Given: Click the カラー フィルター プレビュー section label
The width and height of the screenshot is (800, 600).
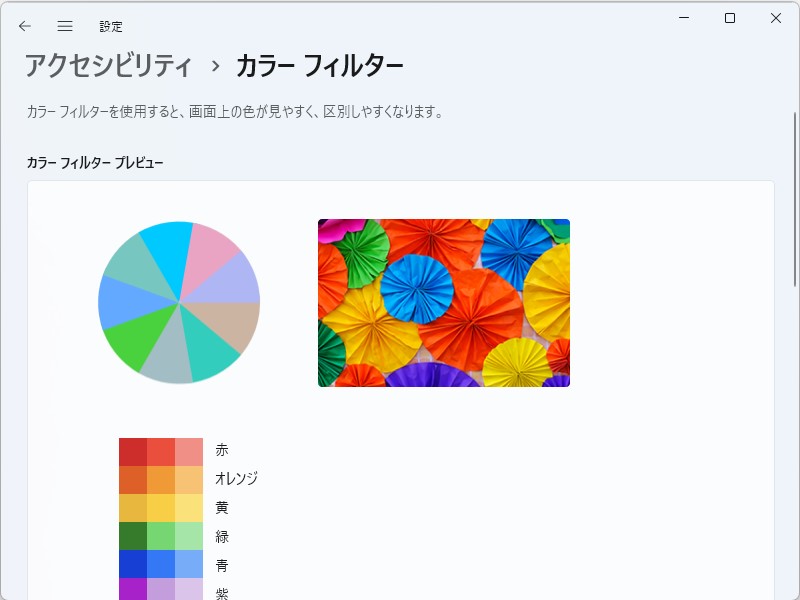Looking at the screenshot, I should pyautogui.click(x=95, y=160).
